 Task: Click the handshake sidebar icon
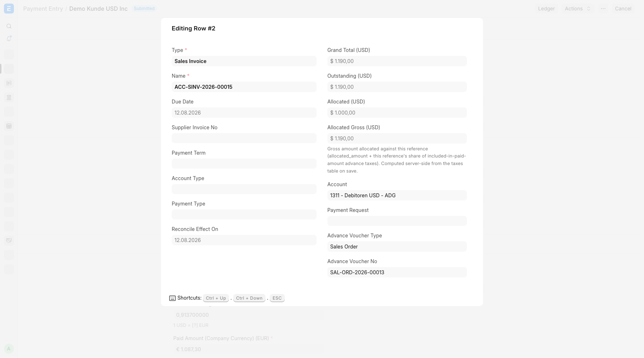(x=9, y=241)
